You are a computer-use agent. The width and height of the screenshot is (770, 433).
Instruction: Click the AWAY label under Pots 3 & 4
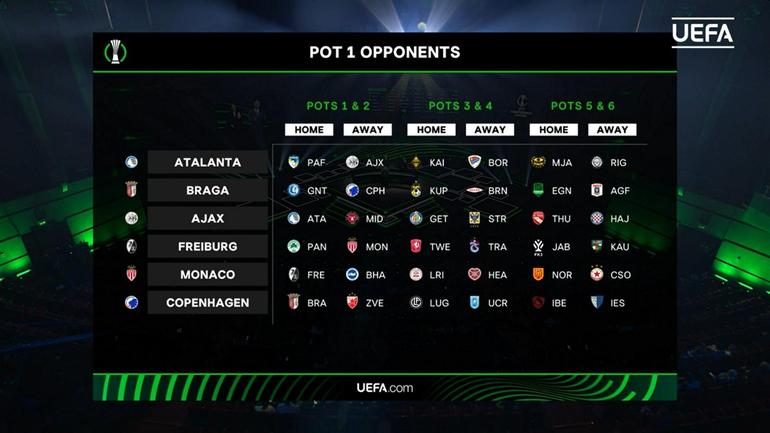tap(490, 130)
